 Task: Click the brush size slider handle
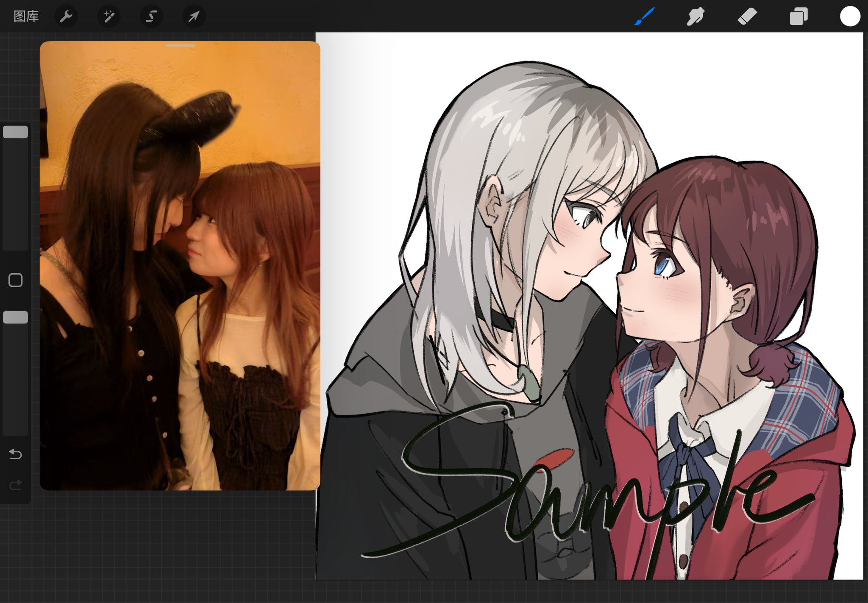click(16, 132)
